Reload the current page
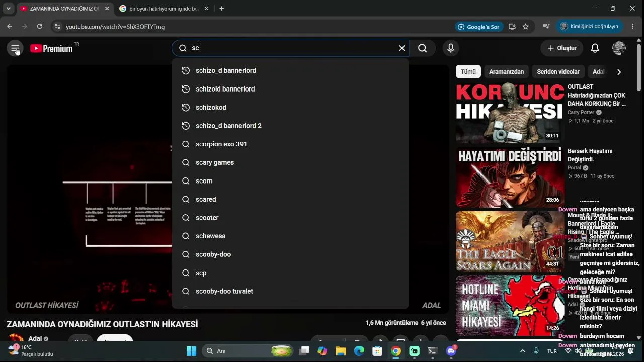Viewport: 644px width, 362px height. coord(40,26)
